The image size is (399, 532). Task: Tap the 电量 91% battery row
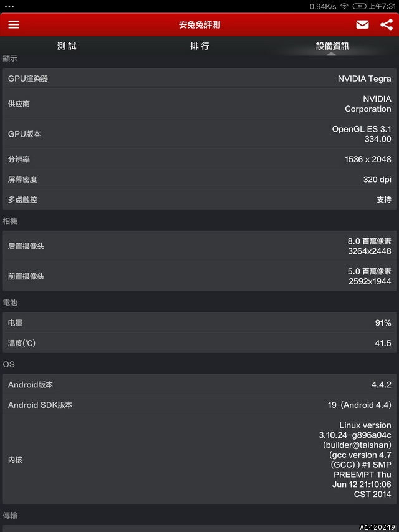click(x=199, y=322)
